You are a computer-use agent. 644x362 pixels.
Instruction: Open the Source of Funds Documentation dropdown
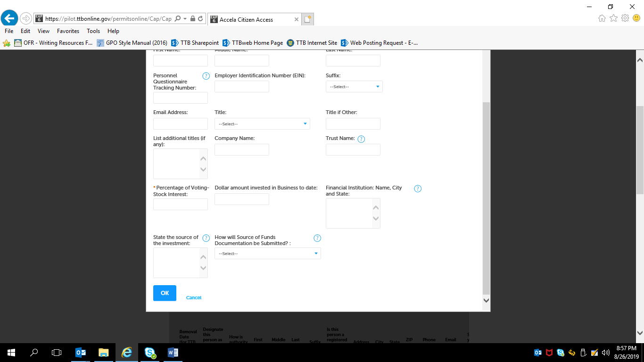tap(267, 254)
